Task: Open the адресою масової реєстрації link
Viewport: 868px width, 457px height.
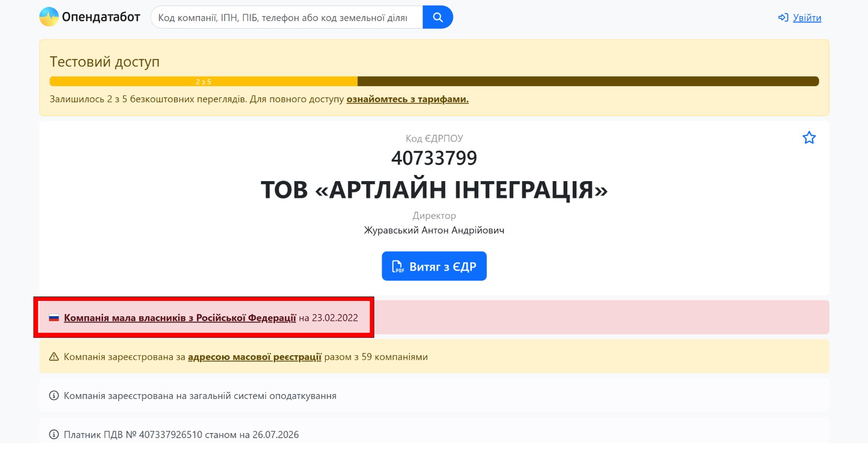Action: coord(254,357)
